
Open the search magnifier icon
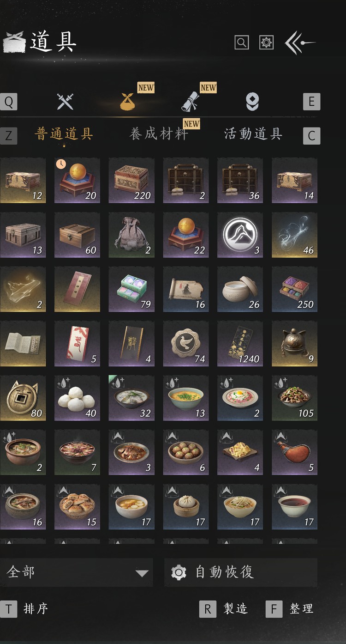[x=242, y=43]
